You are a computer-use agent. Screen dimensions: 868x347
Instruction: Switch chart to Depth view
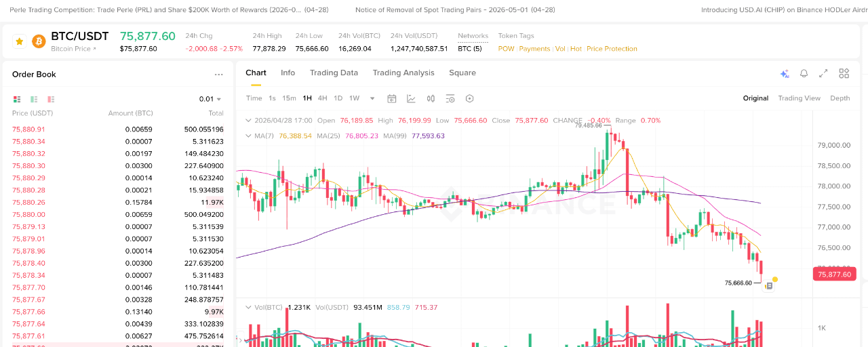(x=840, y=98)
